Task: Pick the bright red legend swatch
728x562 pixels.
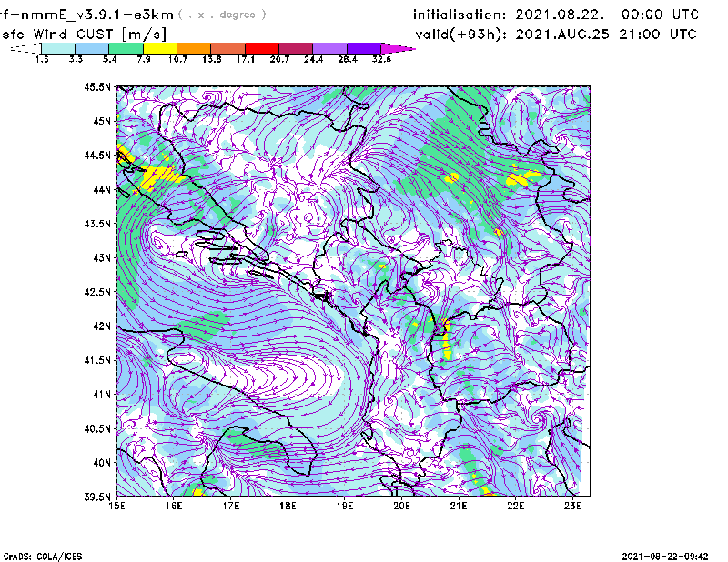Action: coord(261,48)
